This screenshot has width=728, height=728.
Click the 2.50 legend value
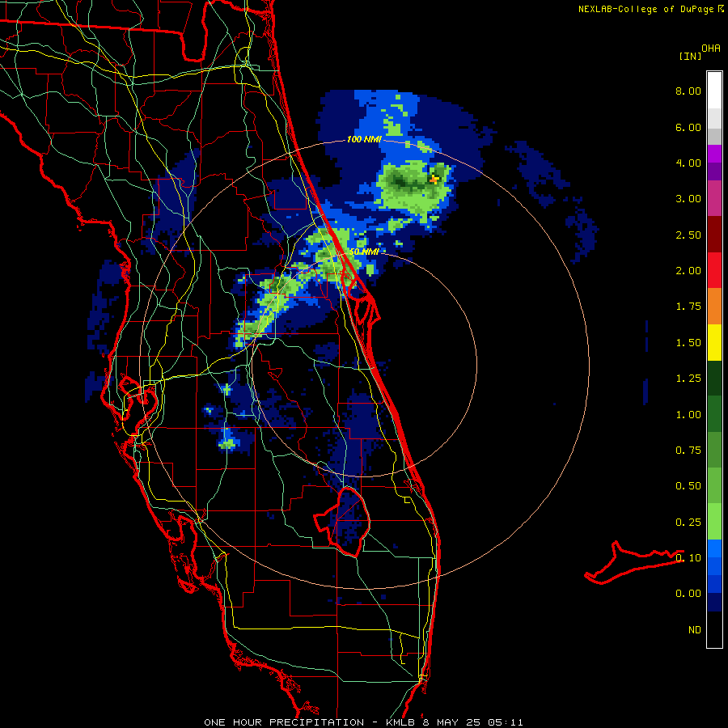click(x=688, y=235)
